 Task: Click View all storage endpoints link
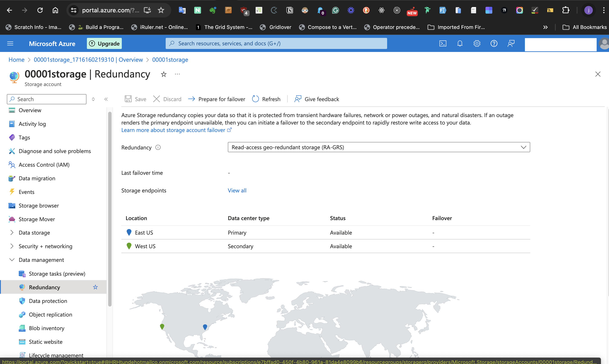237,190
